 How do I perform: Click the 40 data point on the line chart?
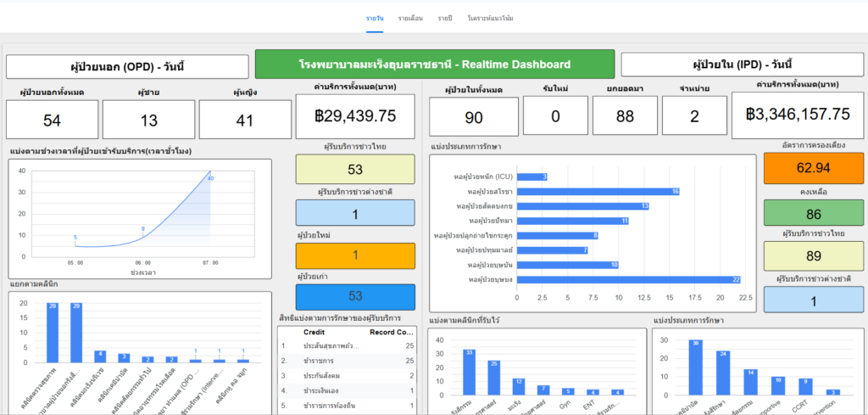(210, 173)
